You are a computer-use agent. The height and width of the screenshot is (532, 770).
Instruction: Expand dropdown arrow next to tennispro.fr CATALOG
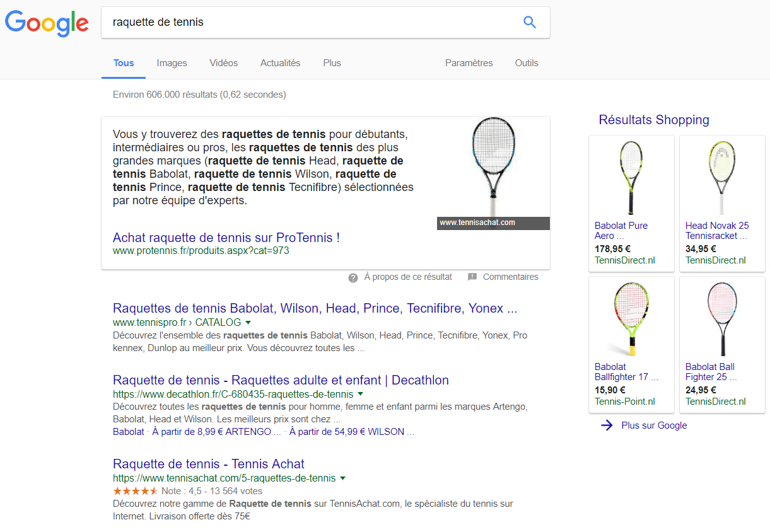tap(248, 323)
